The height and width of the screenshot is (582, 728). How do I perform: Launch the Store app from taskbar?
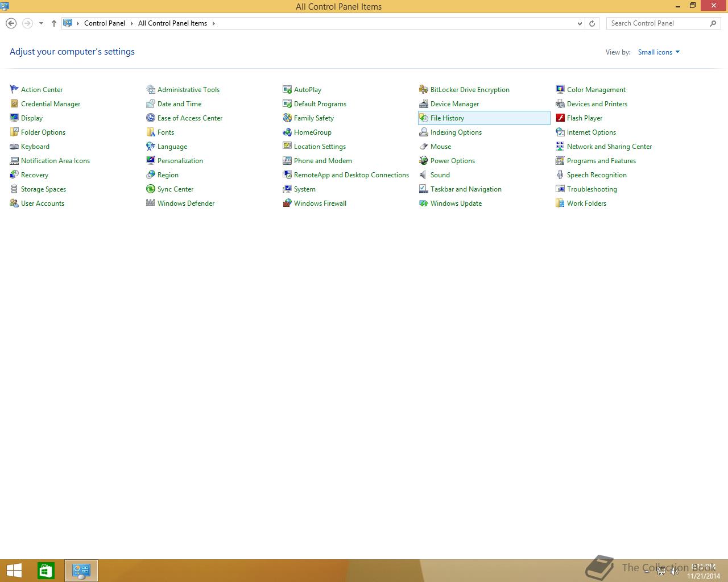(46, 571)
